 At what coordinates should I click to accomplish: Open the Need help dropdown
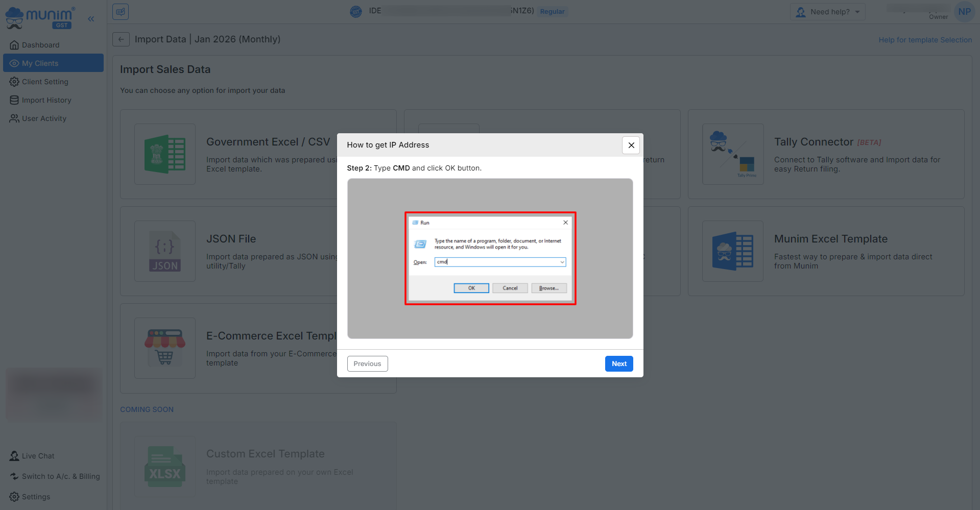pyautogui.click(x=827, y=12)
